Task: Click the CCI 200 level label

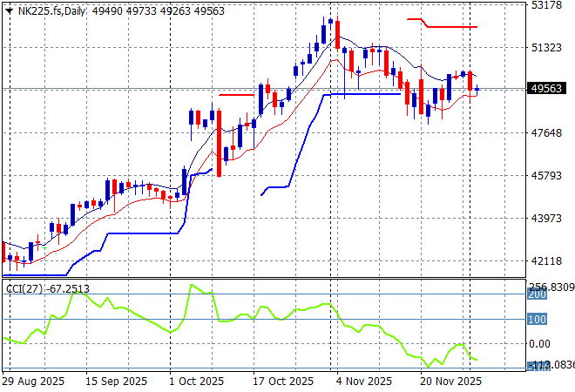Action: coord(538,295)
